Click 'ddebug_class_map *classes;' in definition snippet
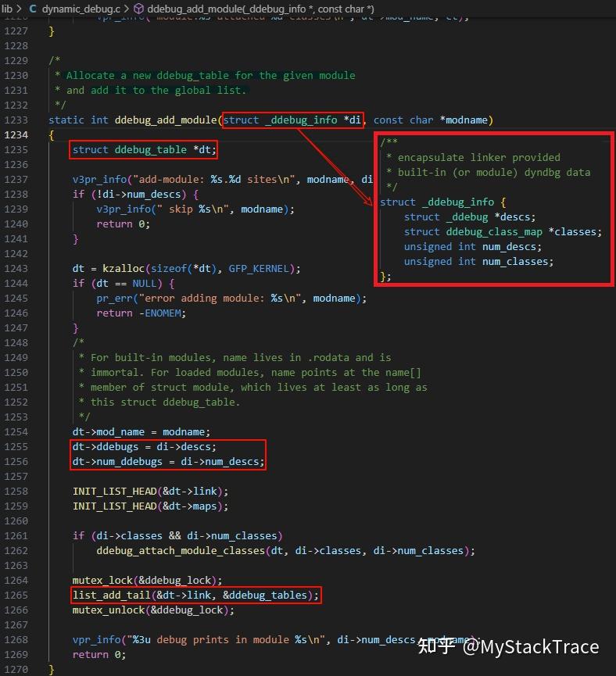Image resolution: width=616 pixels, height=676 pixels. [x=524, y=232]
